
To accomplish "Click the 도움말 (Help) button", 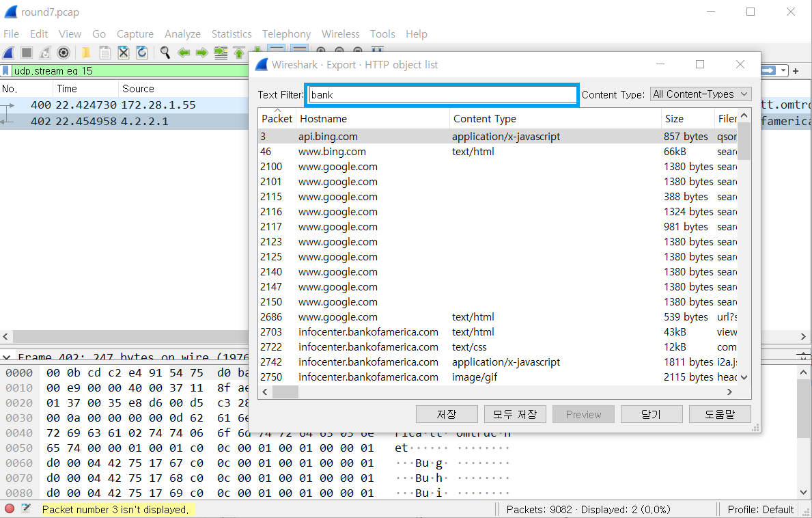I will 720,414.
